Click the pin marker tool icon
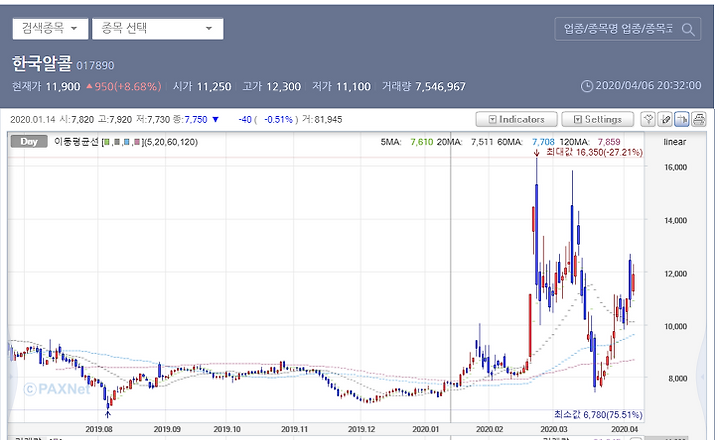Screen dimensions: 720x440 (648, 119)
